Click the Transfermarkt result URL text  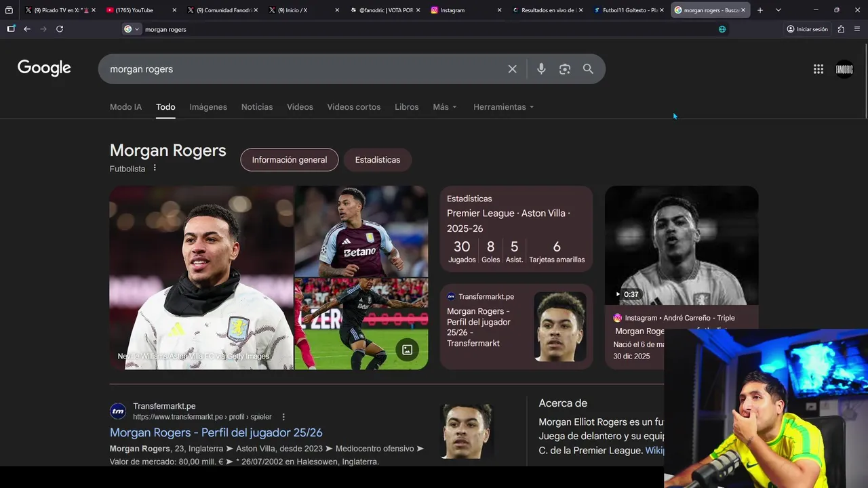[202, 417]
